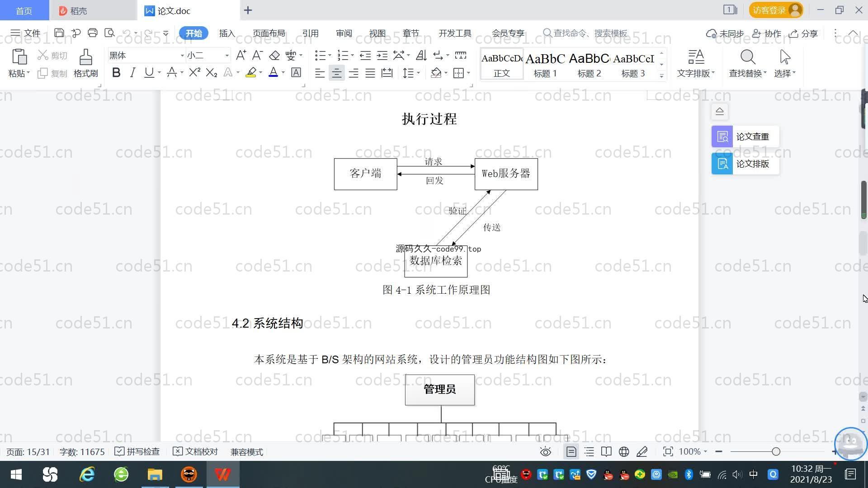Click the Print icon in quick access toolbar
The width and height of the screenshot is (868, 488).
click(x=93, y=33)
